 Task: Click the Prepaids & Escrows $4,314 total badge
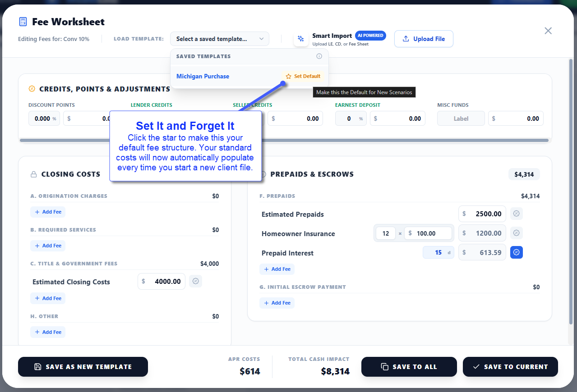coord(524,174)
